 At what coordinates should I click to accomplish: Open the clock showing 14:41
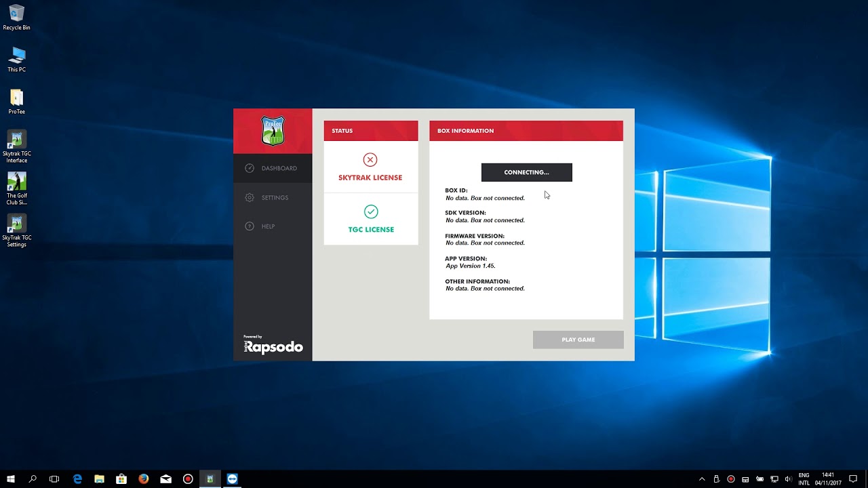click(828, 479)
